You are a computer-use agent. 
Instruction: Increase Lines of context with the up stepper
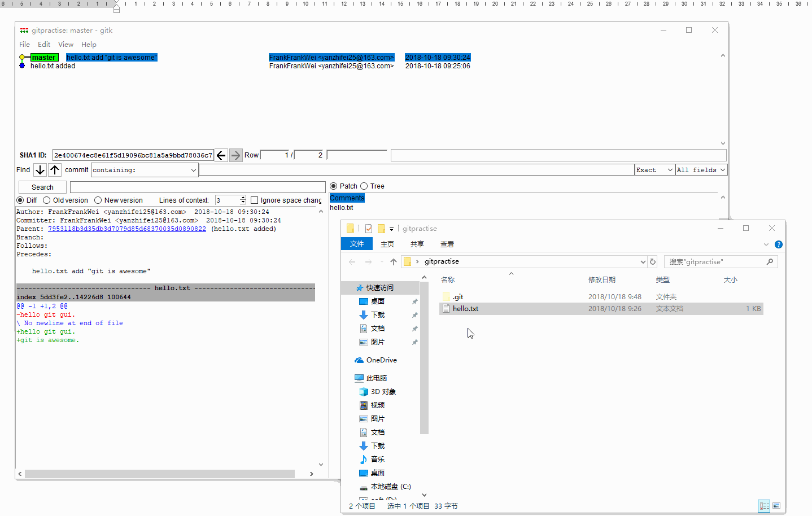tap(242, 197)
